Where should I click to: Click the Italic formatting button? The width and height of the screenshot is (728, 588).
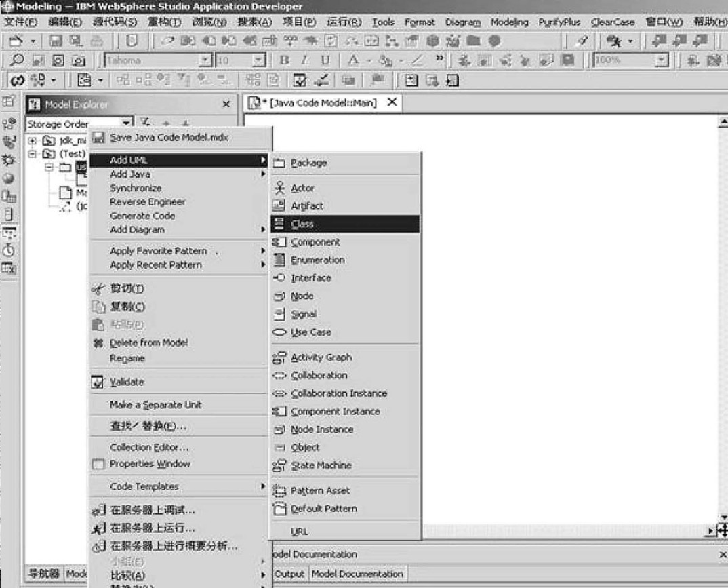point(304,60)
